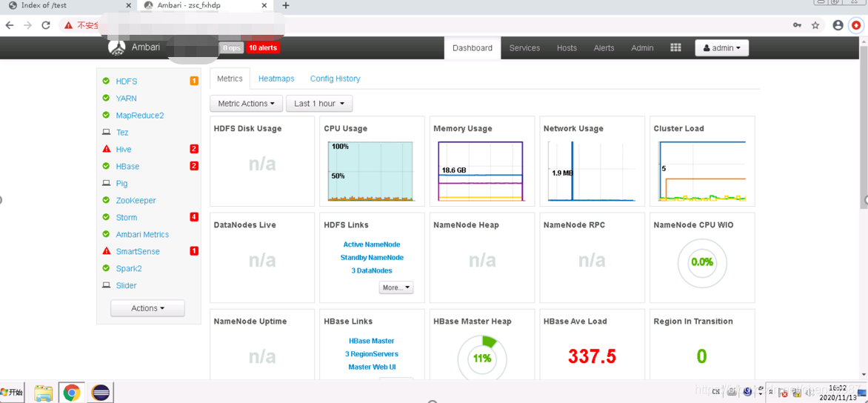Open a new browser tab with plus

coord(286,5)
